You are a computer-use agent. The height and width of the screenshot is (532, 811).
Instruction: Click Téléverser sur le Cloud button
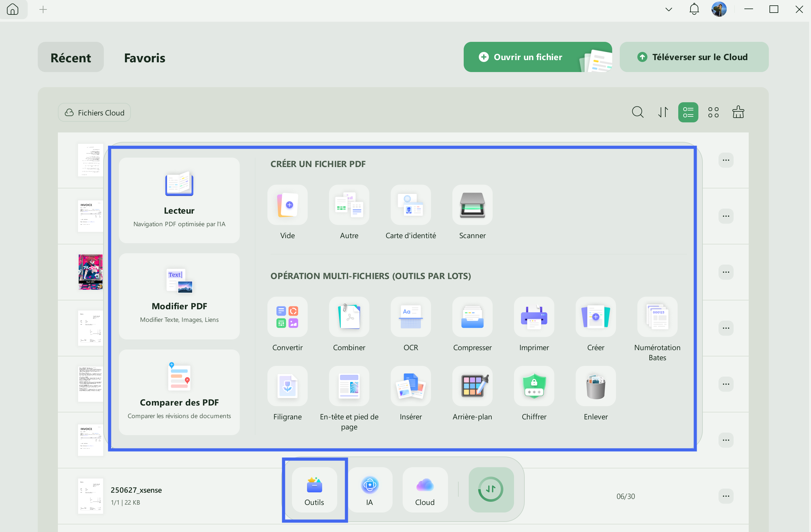point(693,57)
